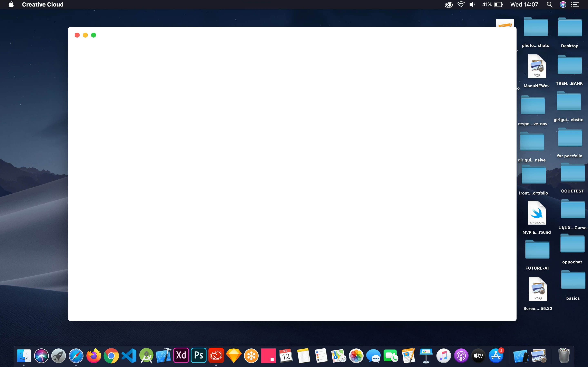Open the volume control in menu bar
This screenshot has width=588, height=367.
click(x=472, y=5)
